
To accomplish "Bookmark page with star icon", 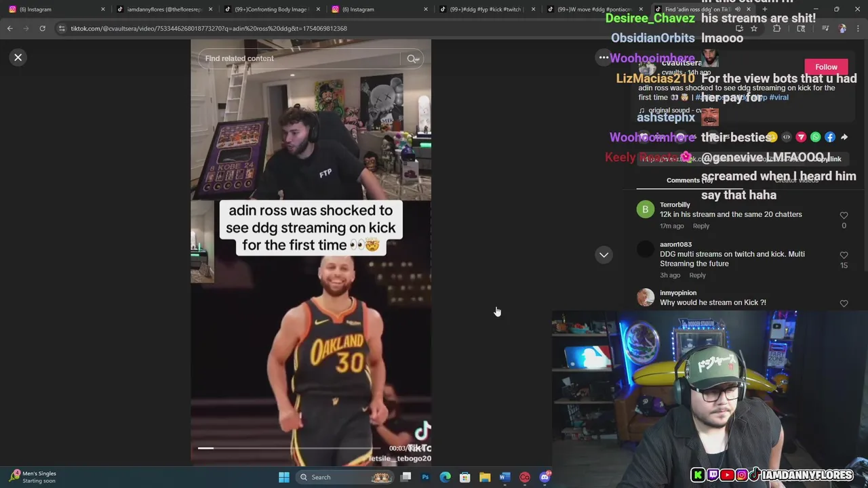I will [x=753, y=28].
